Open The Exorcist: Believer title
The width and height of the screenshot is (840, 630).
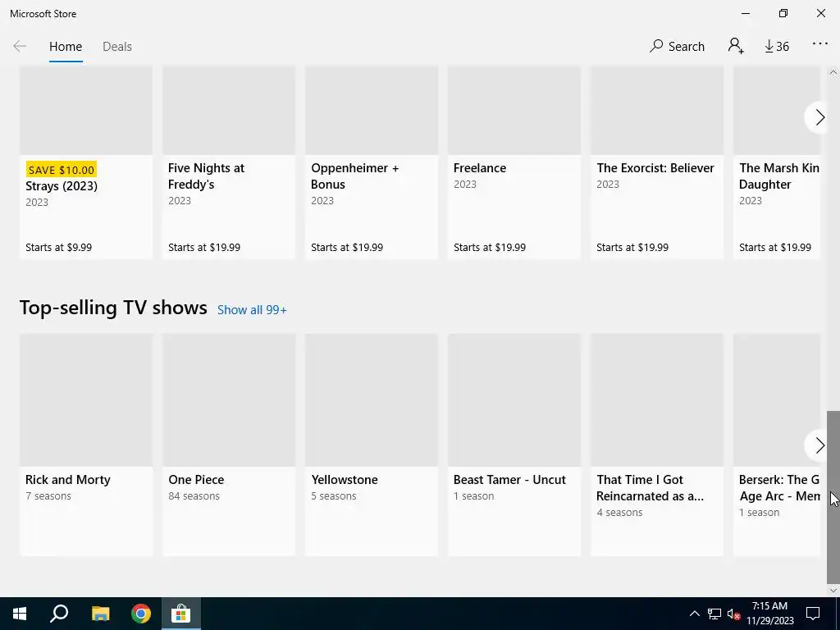[655, 167]
